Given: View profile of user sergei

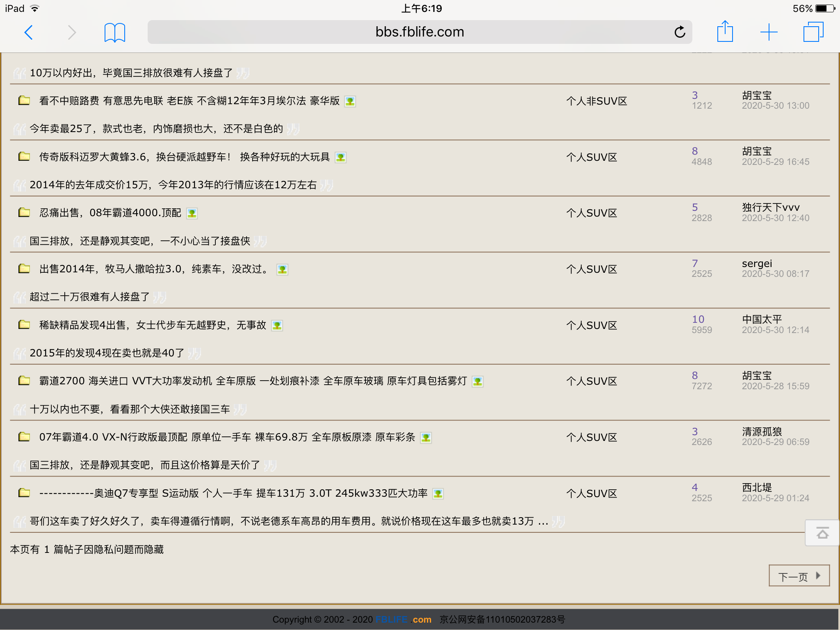Looking at the screenshot, I should [757, 263].
